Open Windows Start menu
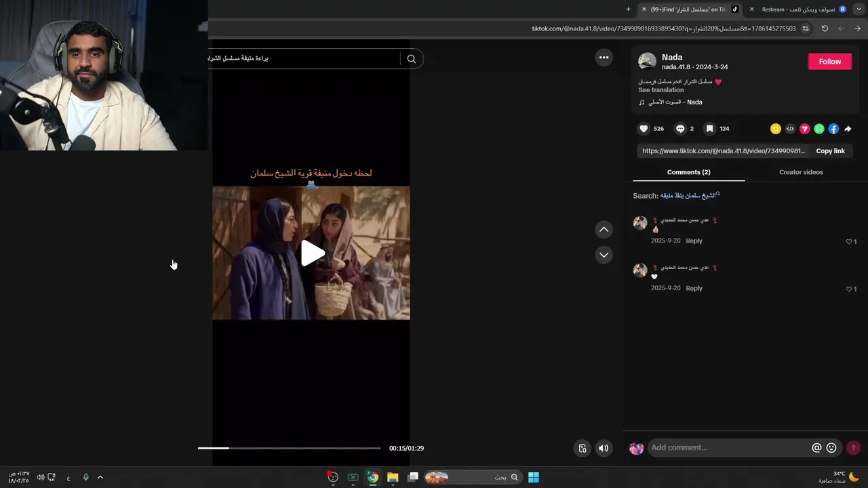The width and height of the screenshot is (868, 488). tap(534, 477)
